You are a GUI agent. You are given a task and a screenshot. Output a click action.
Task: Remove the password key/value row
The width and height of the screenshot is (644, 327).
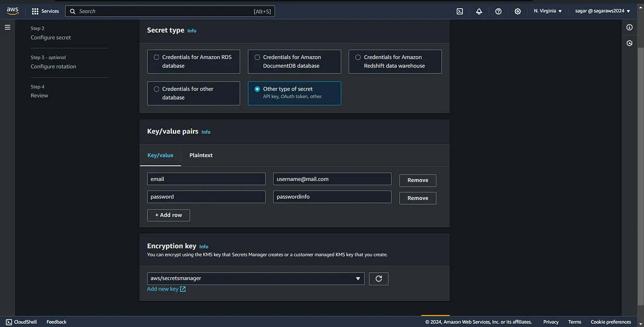[418, 198]
